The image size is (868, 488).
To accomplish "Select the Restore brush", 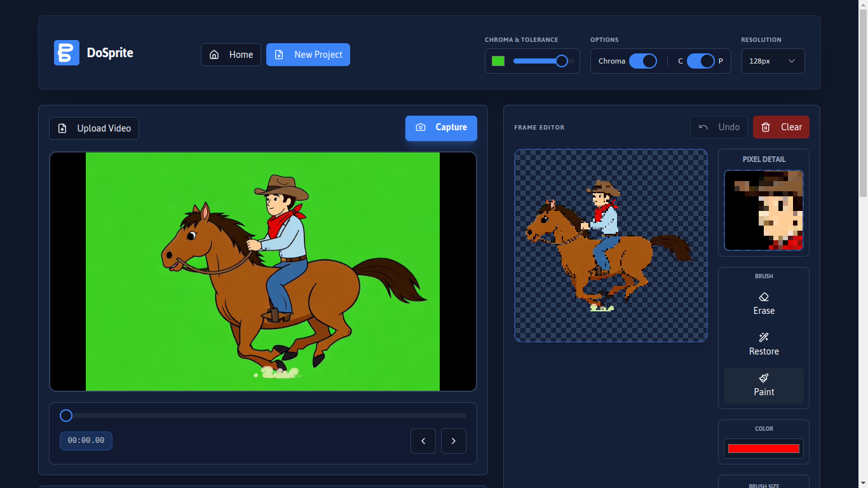I will point(764,345).
